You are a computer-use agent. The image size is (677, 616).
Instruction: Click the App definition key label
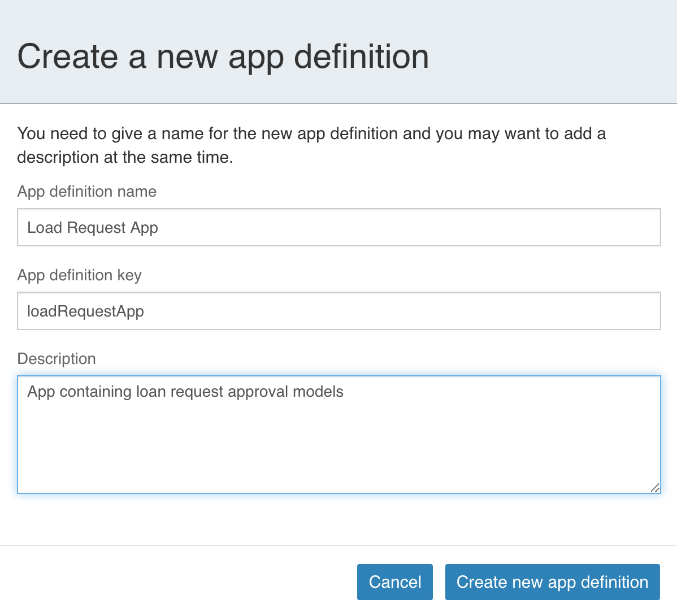79,275
